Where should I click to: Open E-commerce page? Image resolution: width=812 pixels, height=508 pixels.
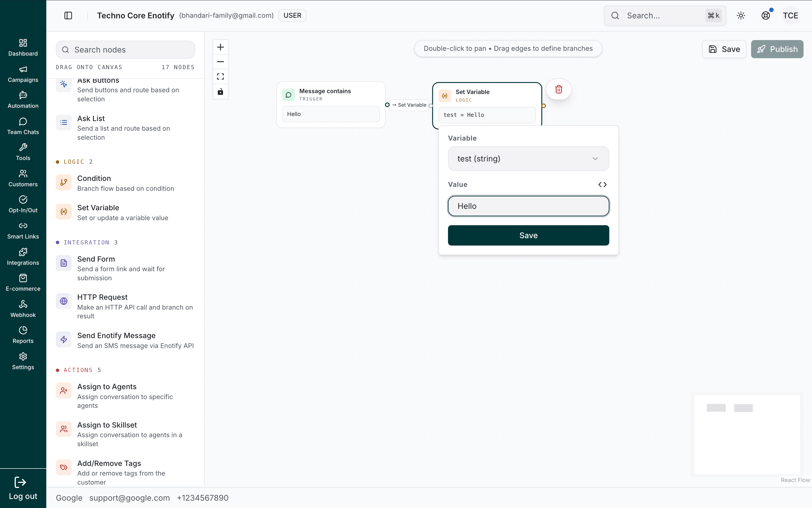tap(23, 283)
